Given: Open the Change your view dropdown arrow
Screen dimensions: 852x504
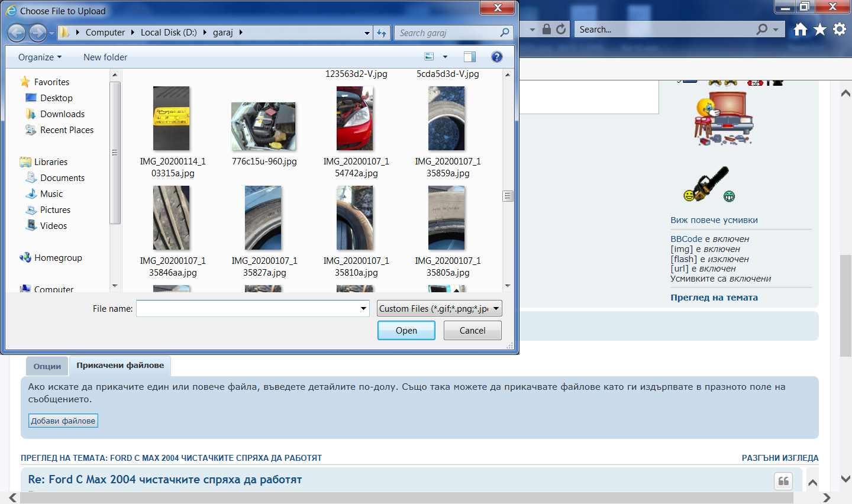Looking at the screenshot, I should click(x=445, y=57).
